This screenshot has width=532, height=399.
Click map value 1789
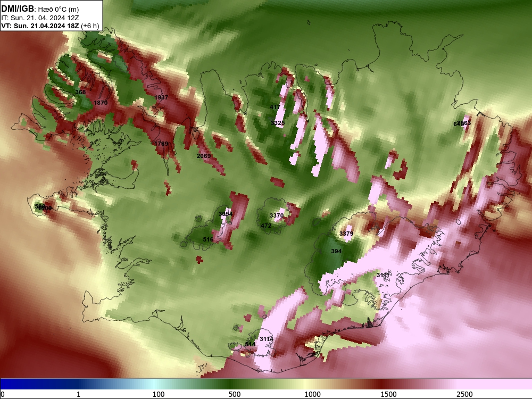coord(161,144)
